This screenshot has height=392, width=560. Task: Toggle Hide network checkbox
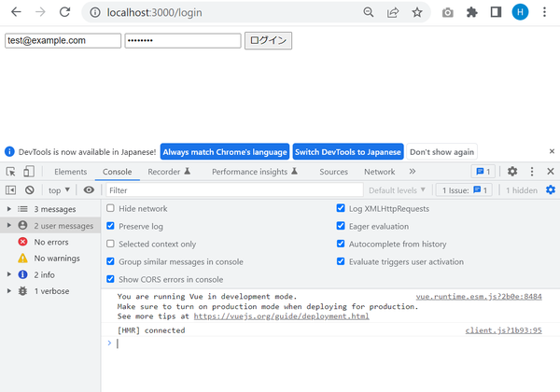110,208
